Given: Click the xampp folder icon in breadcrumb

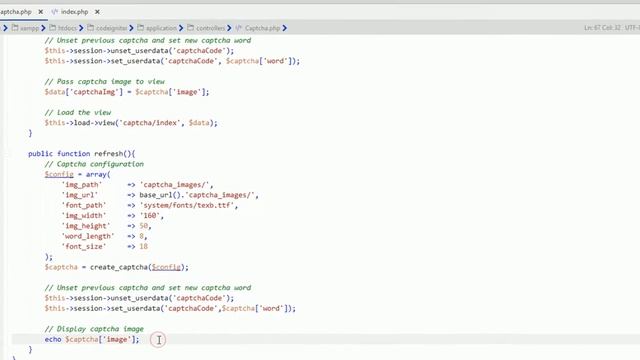Looking at the screenshot, I should pos(15,28).
